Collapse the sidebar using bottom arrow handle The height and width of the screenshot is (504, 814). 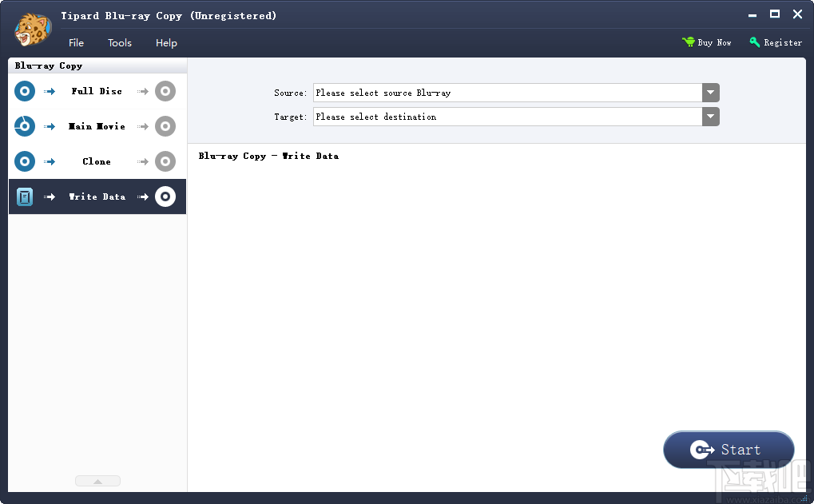tap(97, 481)
